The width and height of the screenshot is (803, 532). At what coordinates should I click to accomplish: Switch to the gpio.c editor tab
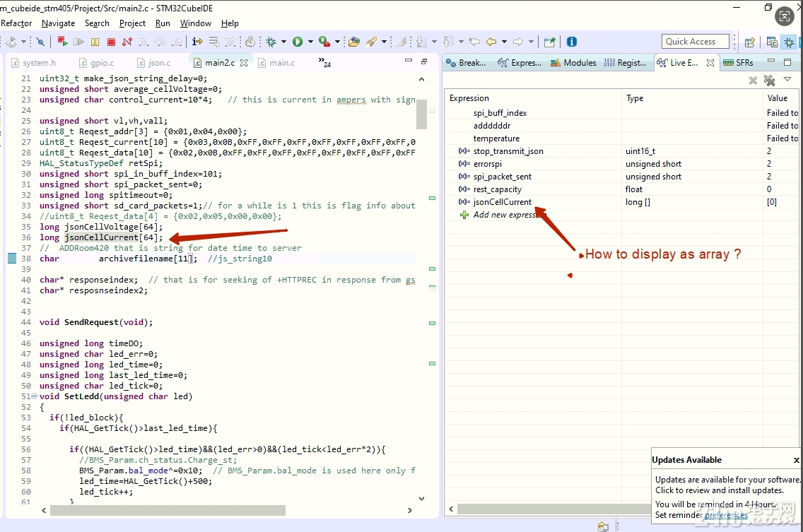(97, 62)
